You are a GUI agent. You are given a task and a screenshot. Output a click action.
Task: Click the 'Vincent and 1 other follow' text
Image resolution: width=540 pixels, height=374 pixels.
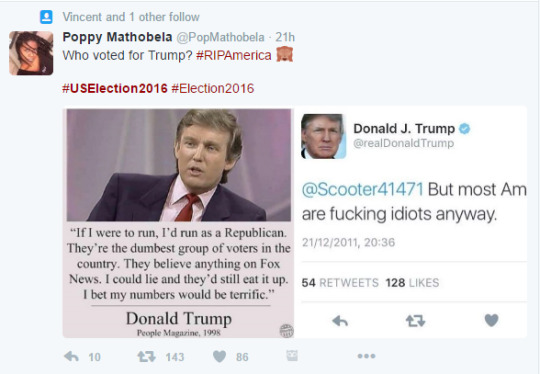131,17
